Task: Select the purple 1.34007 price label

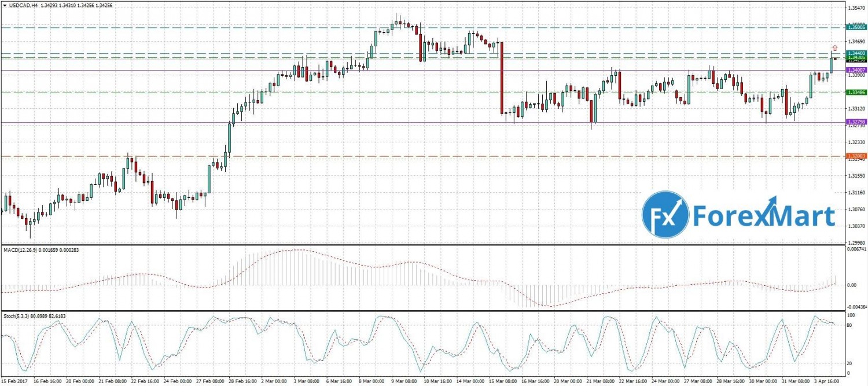Action: click(x=856, y=70)
